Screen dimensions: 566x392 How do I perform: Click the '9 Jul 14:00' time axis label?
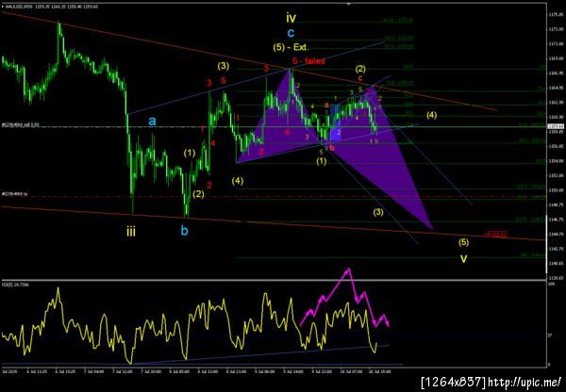click(292, 370)
